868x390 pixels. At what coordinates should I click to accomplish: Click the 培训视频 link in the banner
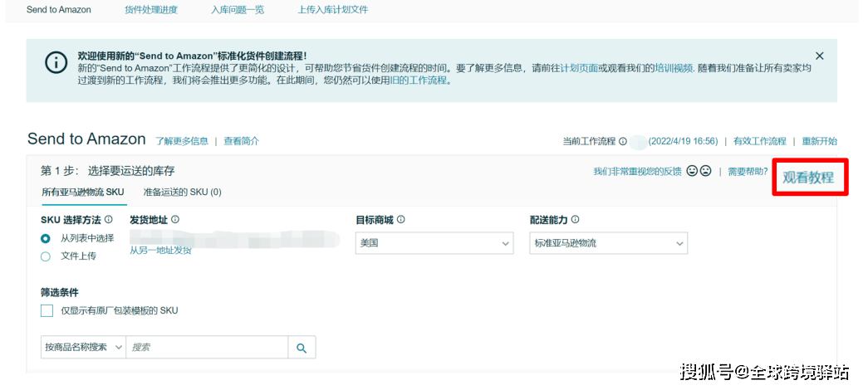coord(674,68)
